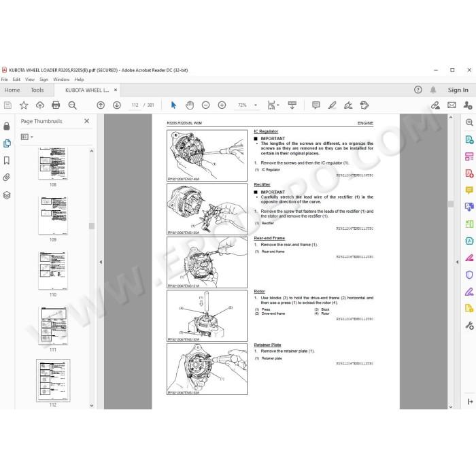This screenshot has width=476, height=476.
Task: Open the More Tools wrench icon
Action: click(x=469, y=326)
